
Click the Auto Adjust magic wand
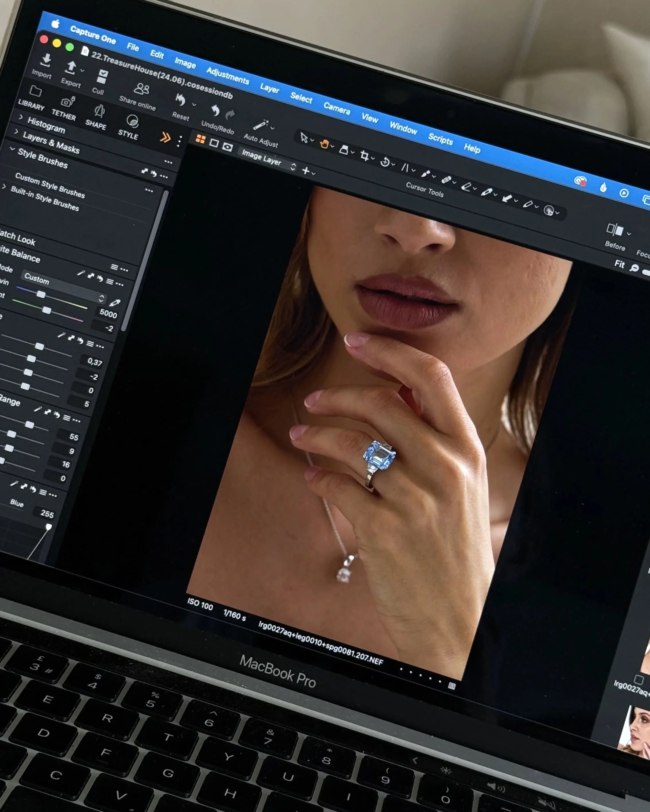tap(261, 125)
